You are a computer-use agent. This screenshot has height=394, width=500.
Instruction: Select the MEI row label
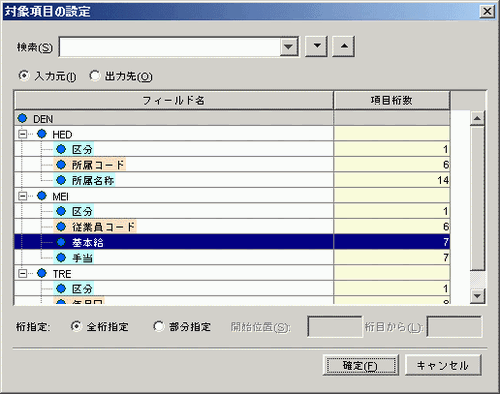click(60, 197)
